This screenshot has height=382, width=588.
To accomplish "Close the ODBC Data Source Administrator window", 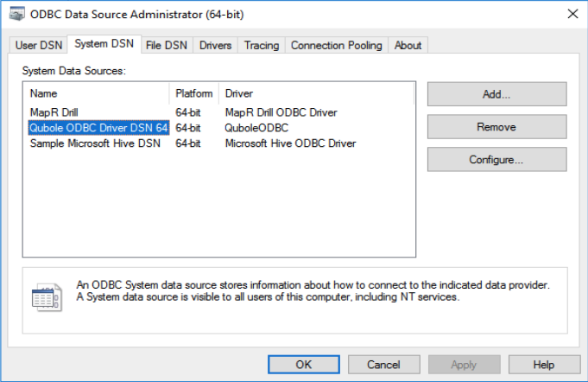I will pyautogui.click(x=572, y=14).
